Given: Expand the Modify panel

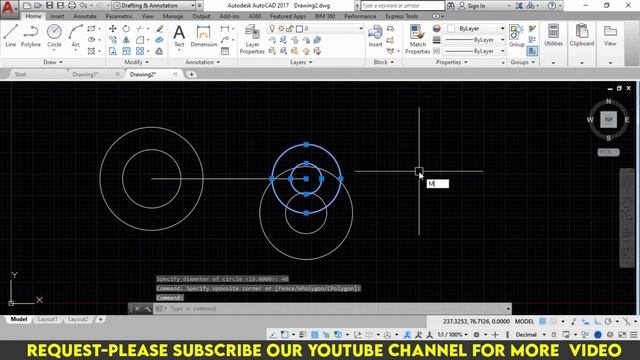Looking at the screenshot, I should tap(136, 62).
